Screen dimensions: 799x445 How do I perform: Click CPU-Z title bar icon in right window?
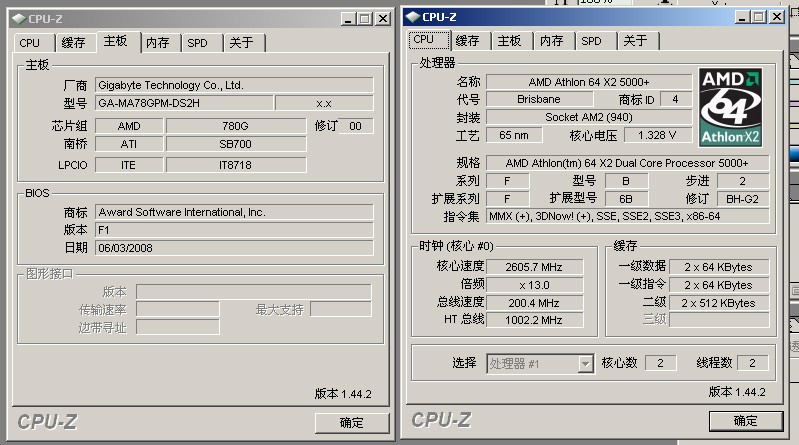(413, 17)
